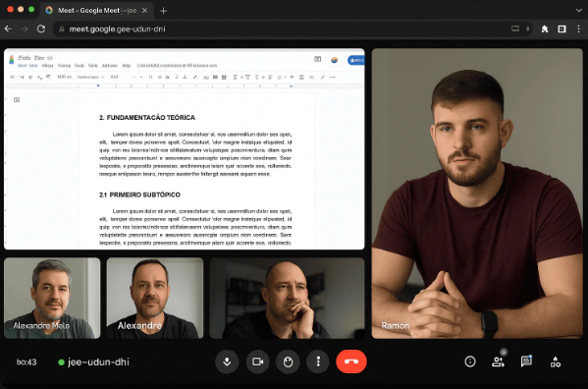Select Ramon's video tile
Screen dimensions: 588x389
click(477, 194)
